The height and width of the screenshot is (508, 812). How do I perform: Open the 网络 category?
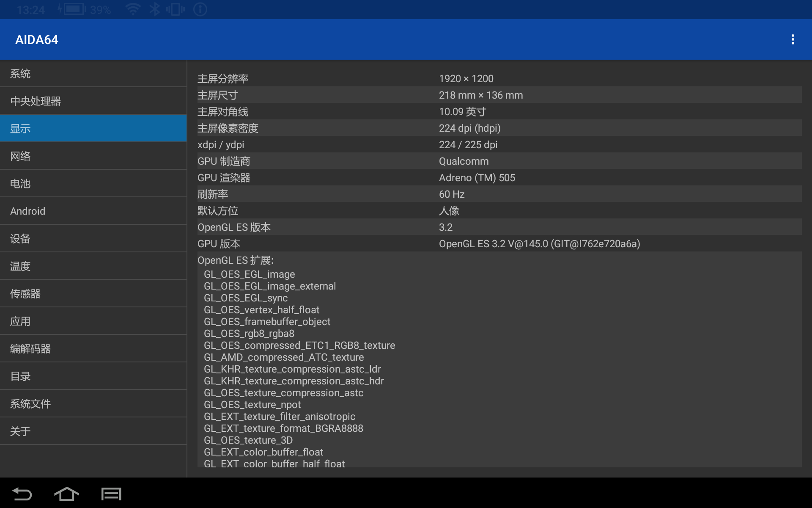pyautogui.click(x=93, y=156)
